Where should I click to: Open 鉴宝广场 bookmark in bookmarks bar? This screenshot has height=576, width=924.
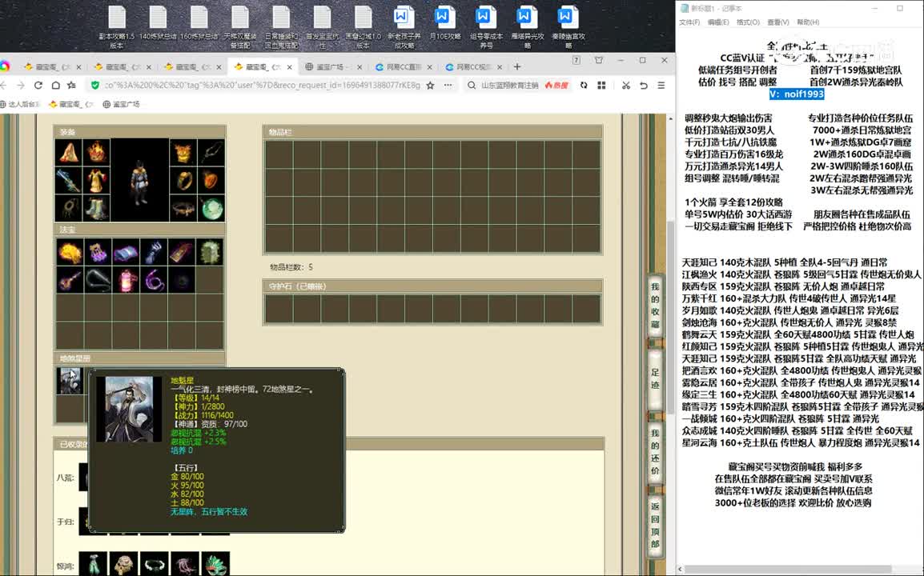[x=121, y=104]
